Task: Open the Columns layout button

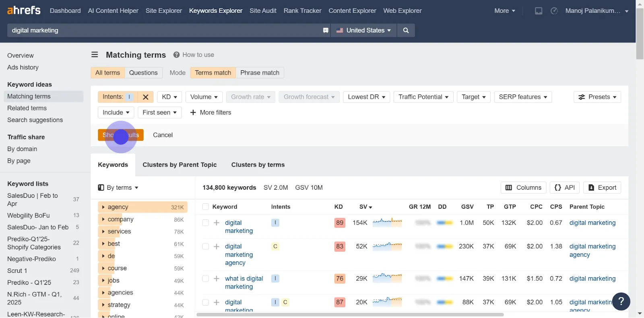Action: 523,188
